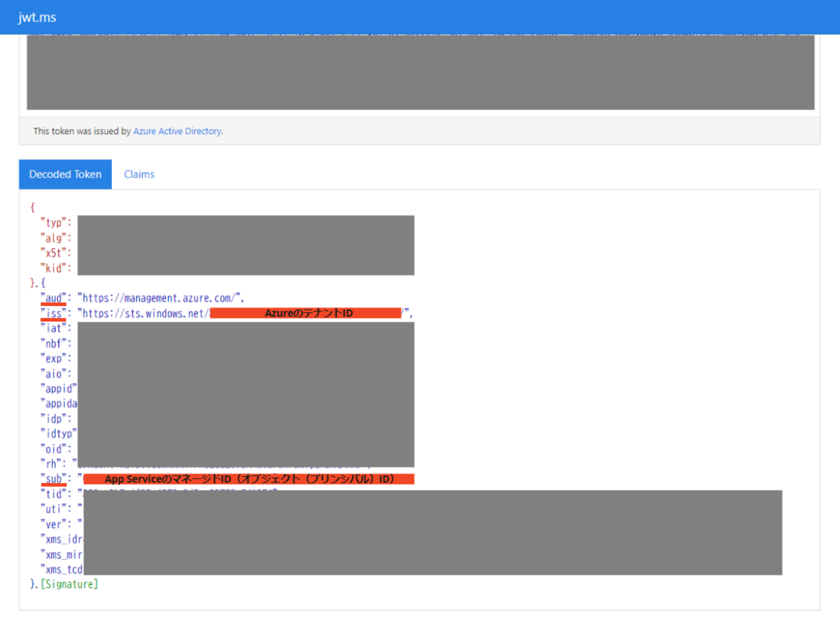Click the "idp" claim key
Screen dimensions: 840x618
click(53, 419)
